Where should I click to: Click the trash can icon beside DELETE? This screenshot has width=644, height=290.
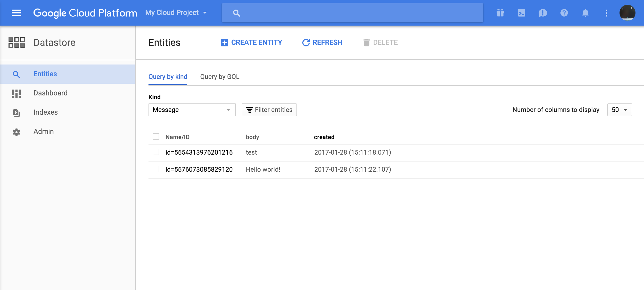[366, 43]
